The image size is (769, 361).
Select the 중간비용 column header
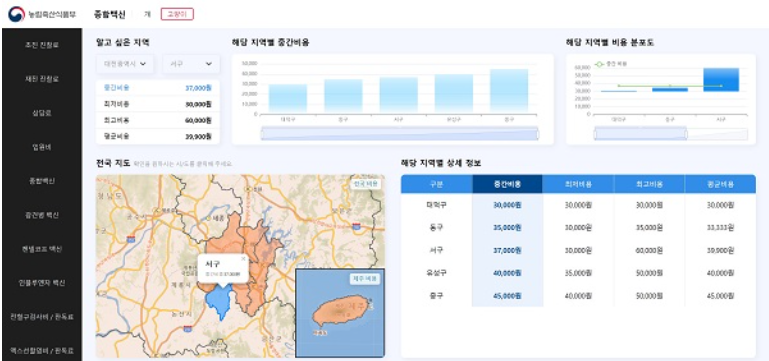[x=508, y=184]
